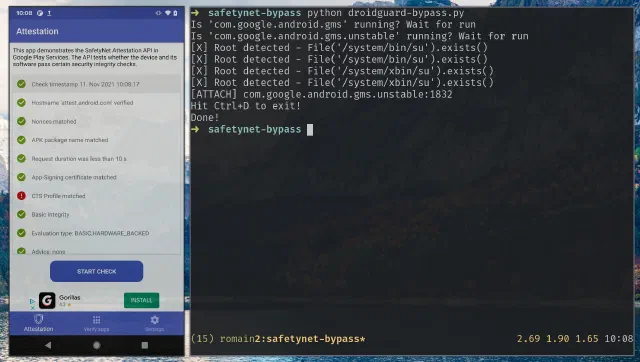Click the terminal prompt cursor block
The width and height of the screenshot is (640, 362).
(310, 130)
